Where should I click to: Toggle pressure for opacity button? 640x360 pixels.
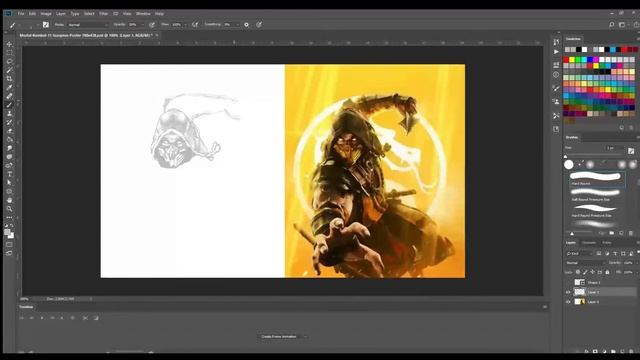click(152, 25)
